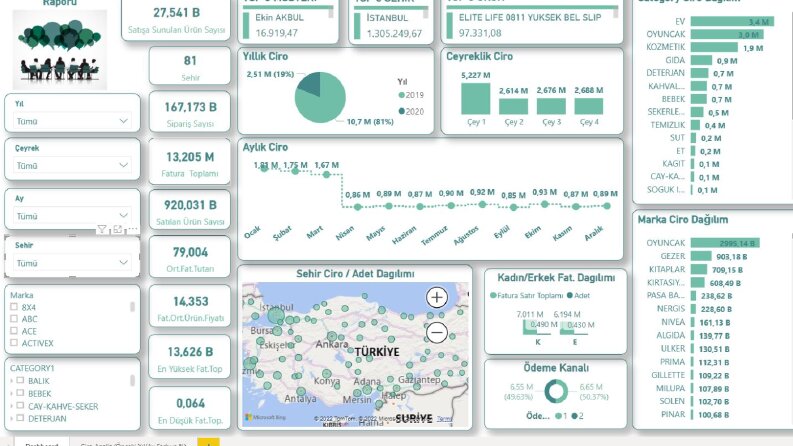The image size is (793, 446).
Task: Click the Ödeme Kanalı donut chart
Action: coord(556,391)
